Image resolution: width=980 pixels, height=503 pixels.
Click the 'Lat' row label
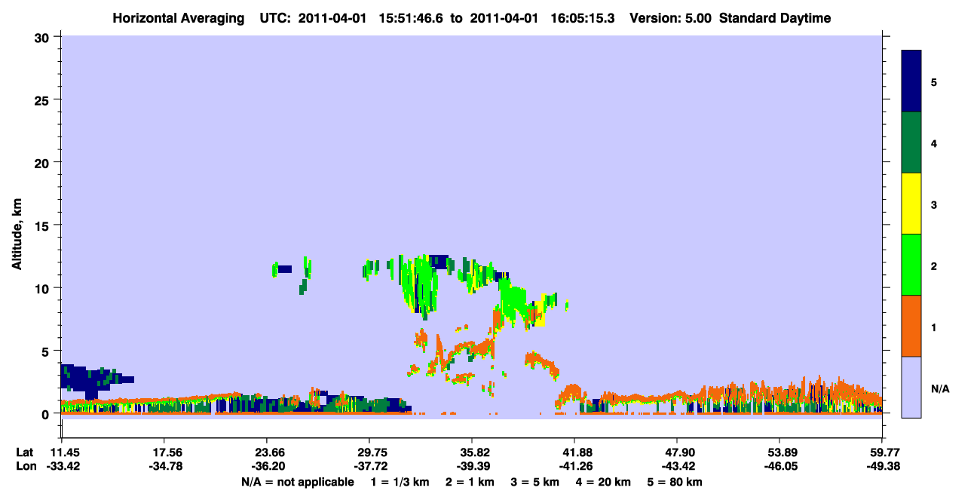pos(24,452)
